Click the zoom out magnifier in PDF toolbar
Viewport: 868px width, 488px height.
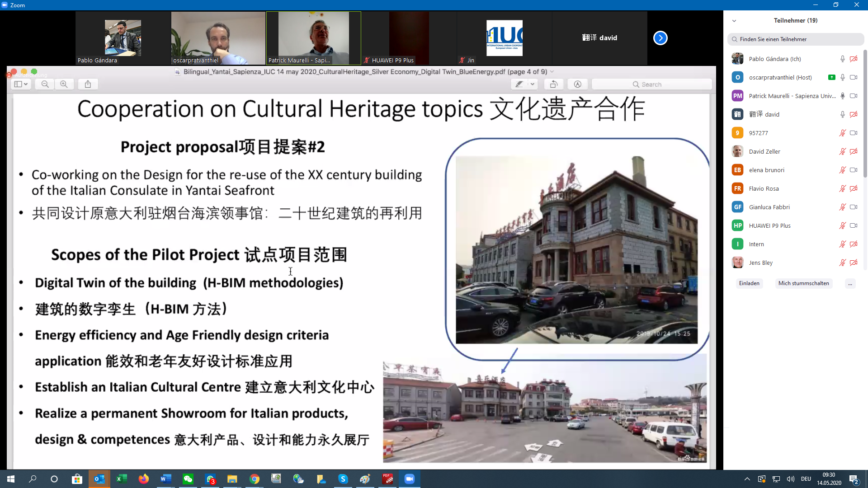click(x=45, y=84)
